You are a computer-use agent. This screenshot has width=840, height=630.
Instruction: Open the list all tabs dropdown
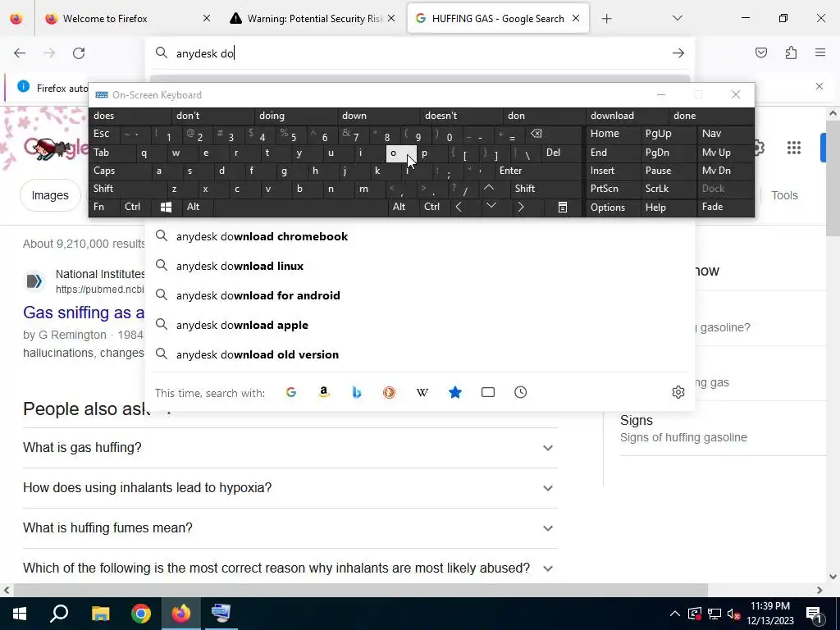coord(677,18)
